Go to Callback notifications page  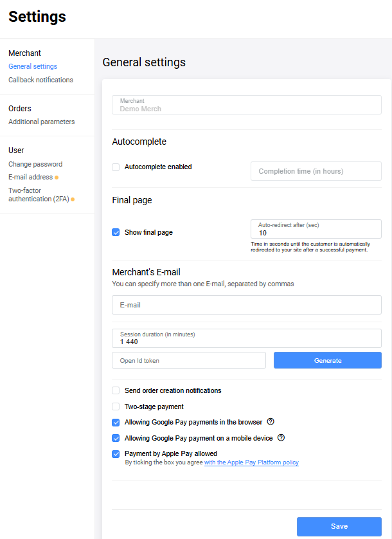point(40,80)
